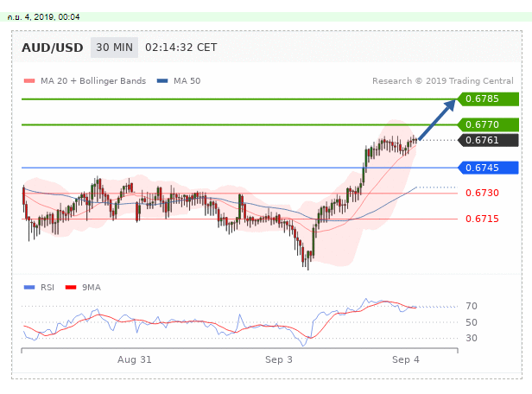The image size is (532, 394).
Task: Click the 9MA legend label
Action: pyautogui.click(x=92, y=288)
